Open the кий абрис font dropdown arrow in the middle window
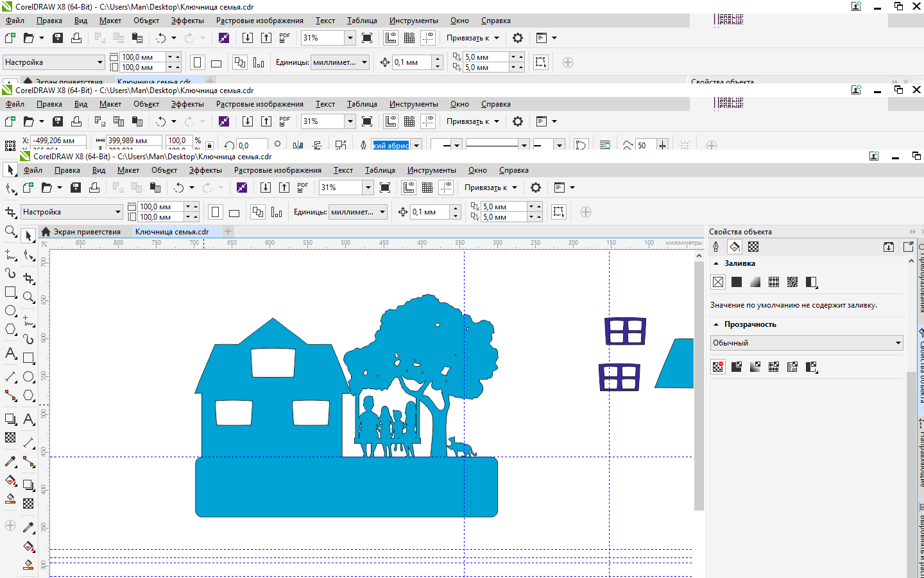Image resolution: width=924 pixels, height=578 pixels. pos(416,145)
